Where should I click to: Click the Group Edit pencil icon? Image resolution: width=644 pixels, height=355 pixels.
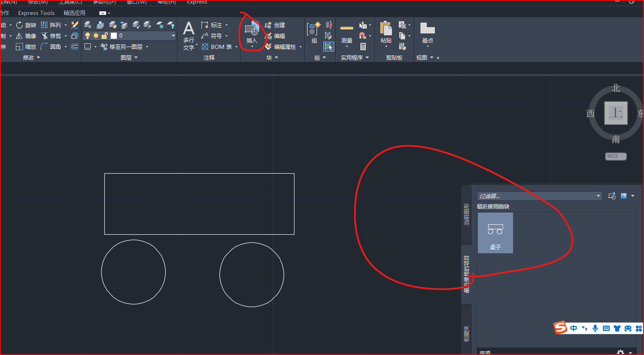point(329,36)
